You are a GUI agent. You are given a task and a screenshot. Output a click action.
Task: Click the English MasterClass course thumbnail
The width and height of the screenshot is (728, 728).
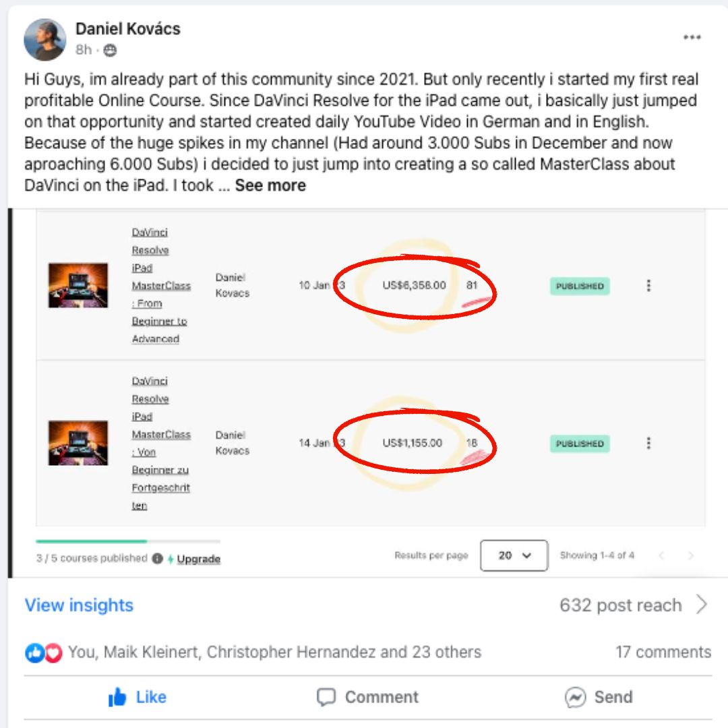[x=78, y=285]
